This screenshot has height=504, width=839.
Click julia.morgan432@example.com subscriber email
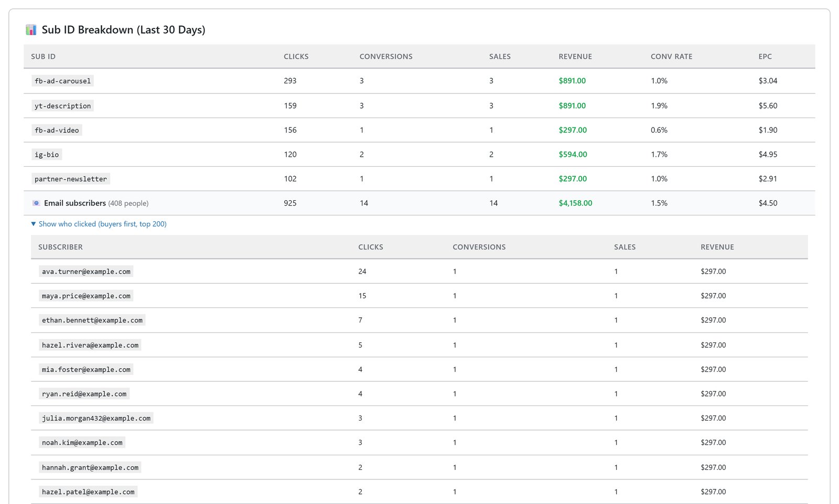(96, 419)
